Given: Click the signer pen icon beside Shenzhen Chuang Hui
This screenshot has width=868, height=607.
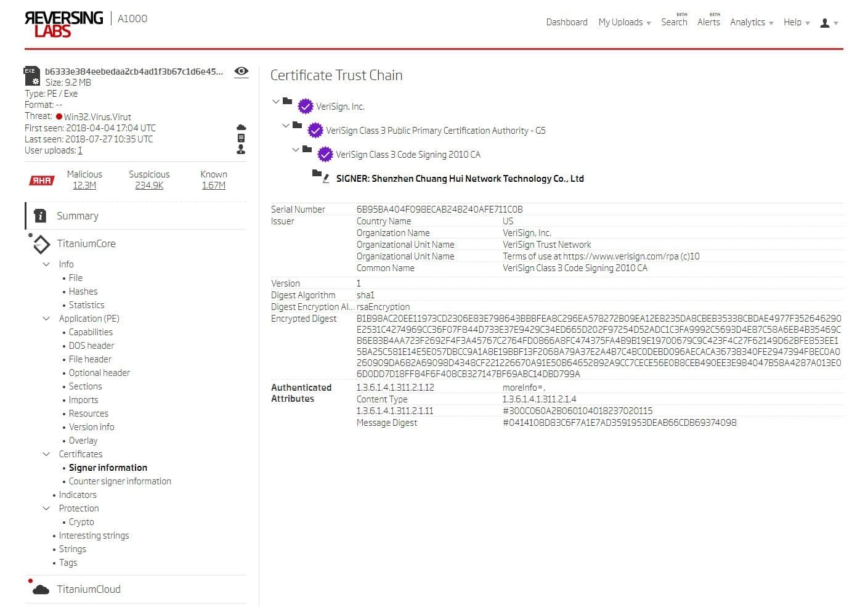Looking at the screenshot, I should click(x=325, y=179).
